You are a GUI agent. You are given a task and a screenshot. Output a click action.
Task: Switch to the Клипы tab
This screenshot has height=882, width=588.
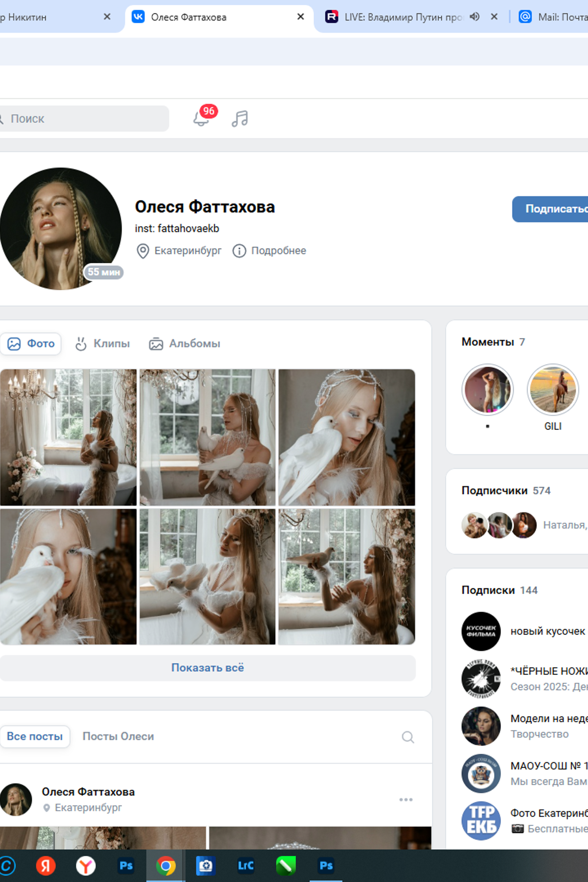102,344
